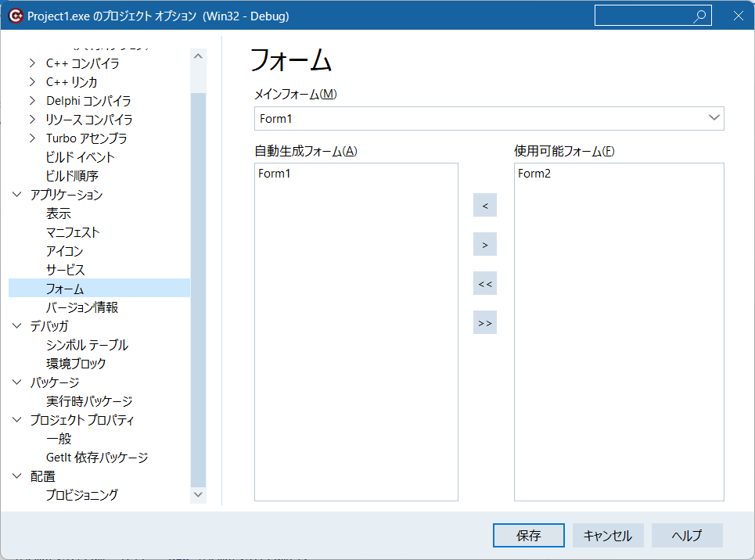The height and width of the screenshot is (560, 755).
Task: Expand the C++ リンカ node
Action: pyautogui.click(x=32, y=82)
